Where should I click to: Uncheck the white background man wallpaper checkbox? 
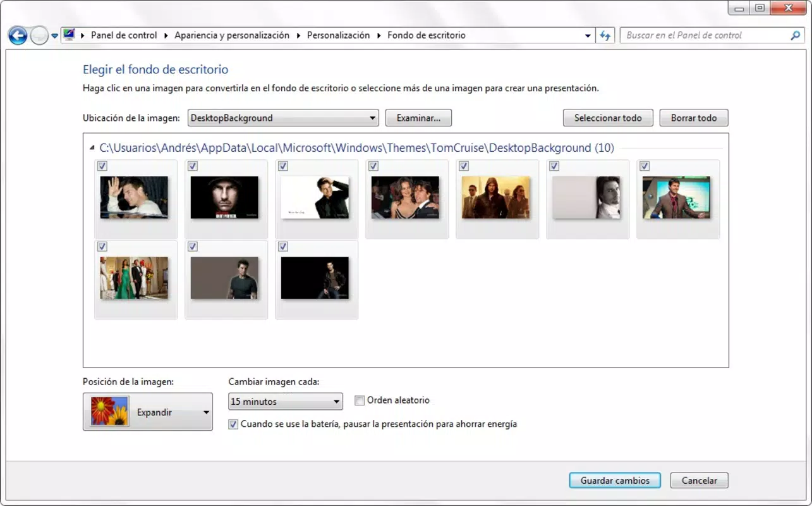click(x=283, y=166)
